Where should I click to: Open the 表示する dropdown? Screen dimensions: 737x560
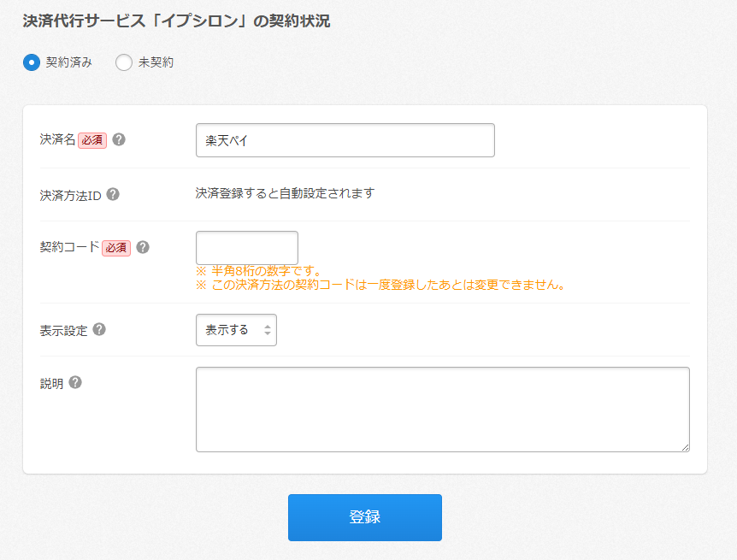pyautogui.click(x=235, y=330)
